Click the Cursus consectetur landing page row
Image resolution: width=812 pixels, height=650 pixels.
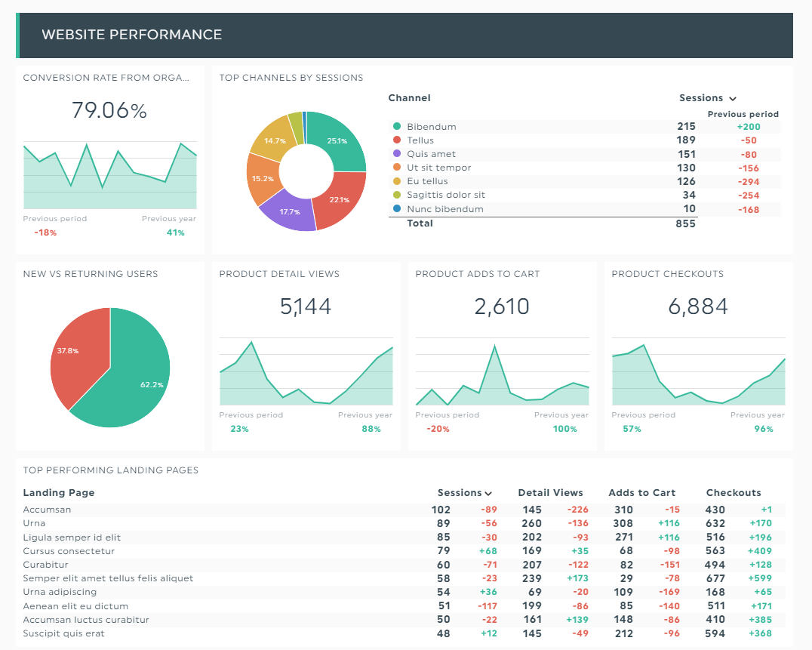(x=404, y=551)
